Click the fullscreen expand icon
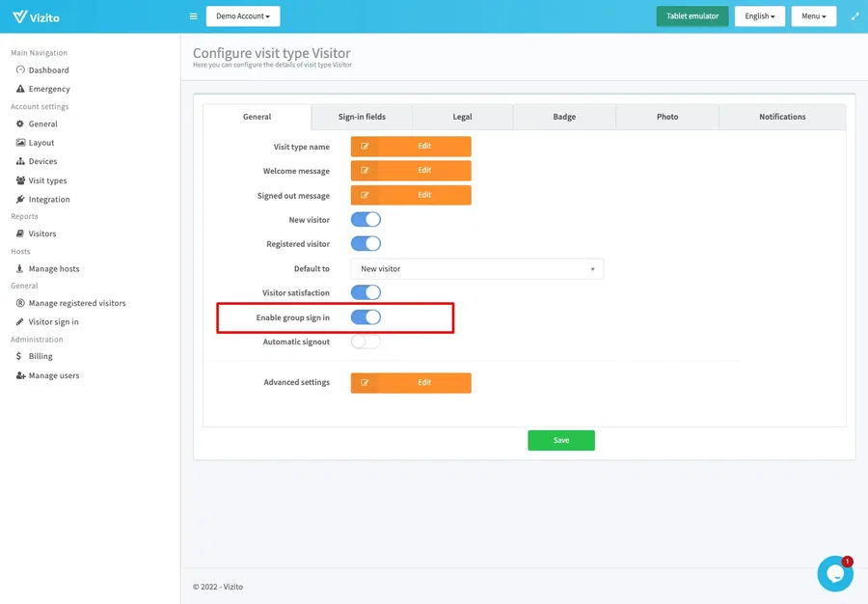The image size is (868, 604). click(854, 16)
